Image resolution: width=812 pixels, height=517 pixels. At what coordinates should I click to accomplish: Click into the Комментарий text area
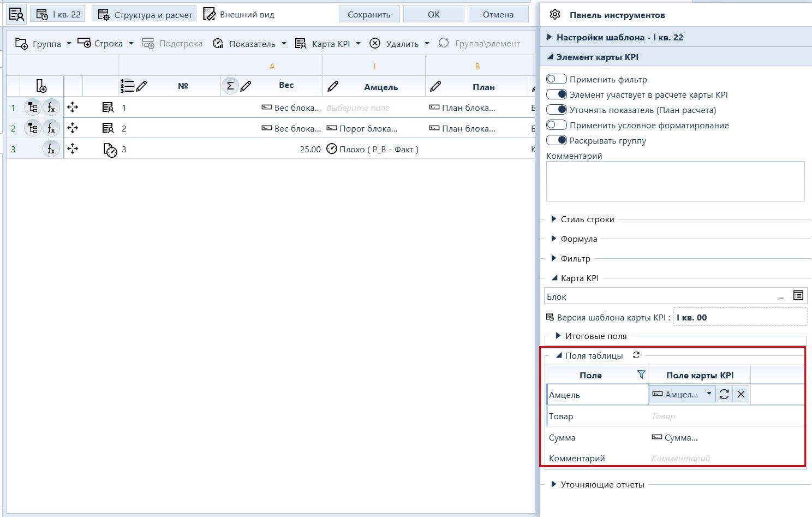coord(676,181)
